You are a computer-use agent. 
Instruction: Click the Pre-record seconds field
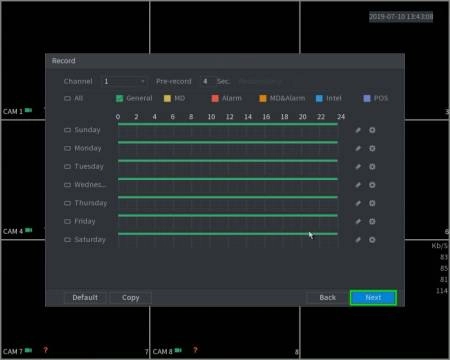tap(207, 81)
